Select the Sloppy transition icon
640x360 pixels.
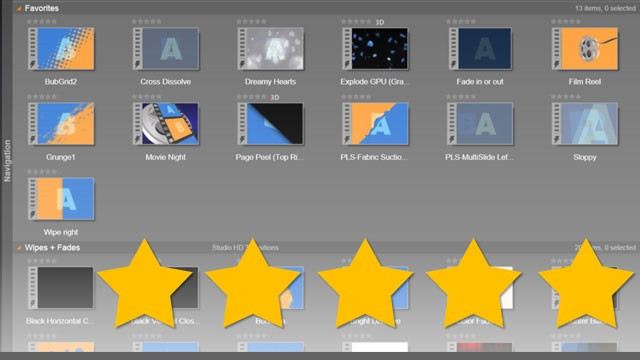click(584, 124)
